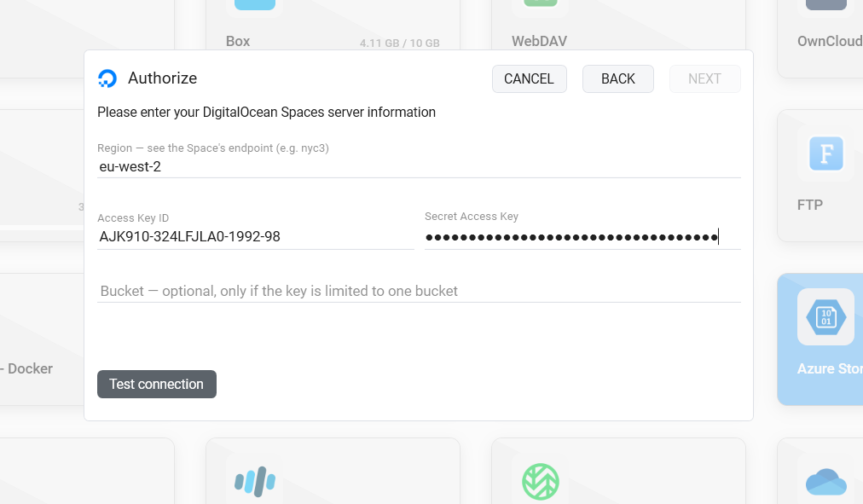Click the Docker card label
The image size is (863, 504).
(27, 368)
